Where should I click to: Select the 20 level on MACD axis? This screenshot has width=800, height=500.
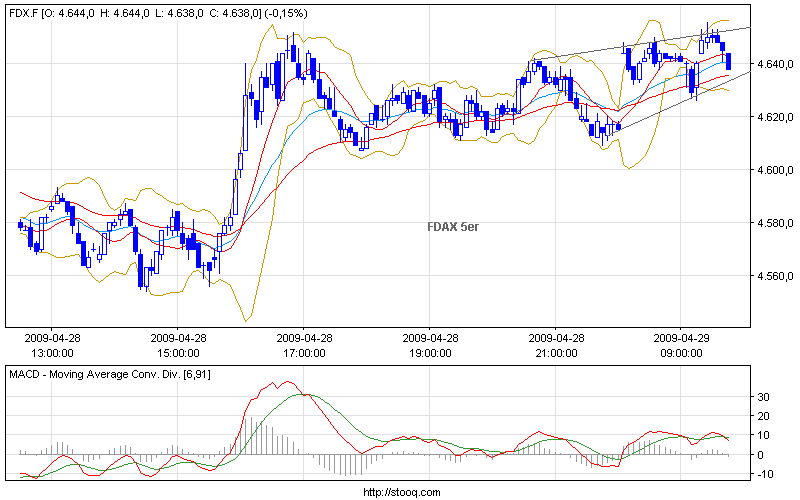tap(763, 416)
